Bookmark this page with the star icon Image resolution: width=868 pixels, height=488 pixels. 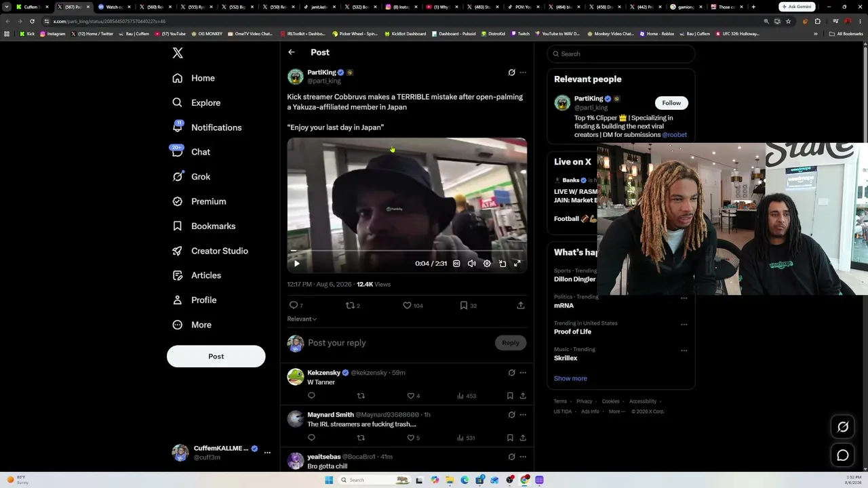tap(788, 21)
